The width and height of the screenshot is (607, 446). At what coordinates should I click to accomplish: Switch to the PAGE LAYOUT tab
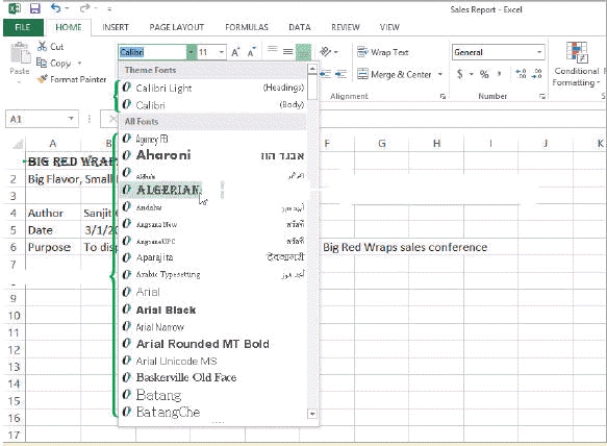pyautogui.click(x=177, y=27)
